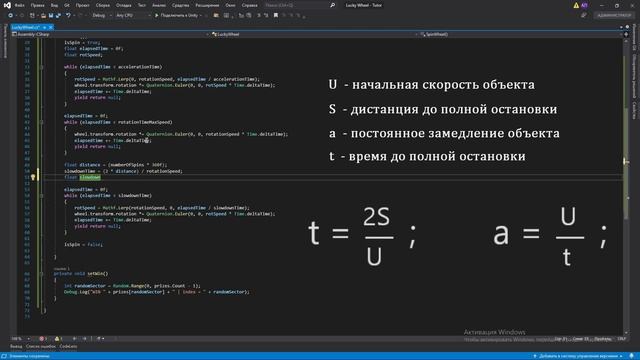
Task: Click the lightbulb quick actions icon
Action: pos(33,177)
